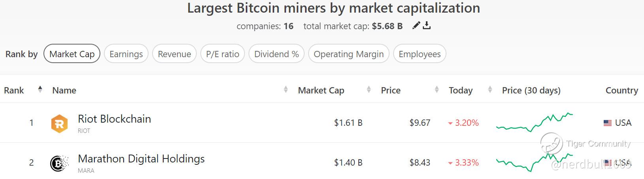Rank companies by Revenue
The image size is (644, 179).
pos(174,54)
